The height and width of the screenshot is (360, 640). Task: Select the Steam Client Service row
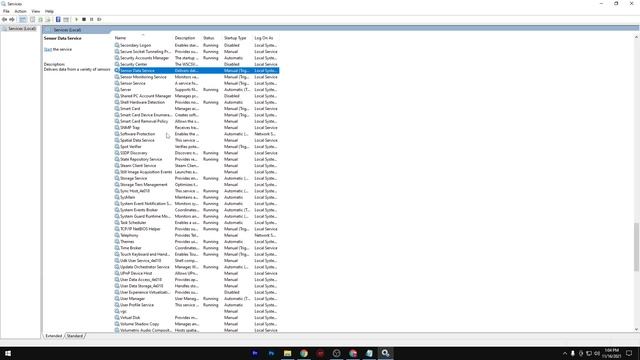point(197,166)
